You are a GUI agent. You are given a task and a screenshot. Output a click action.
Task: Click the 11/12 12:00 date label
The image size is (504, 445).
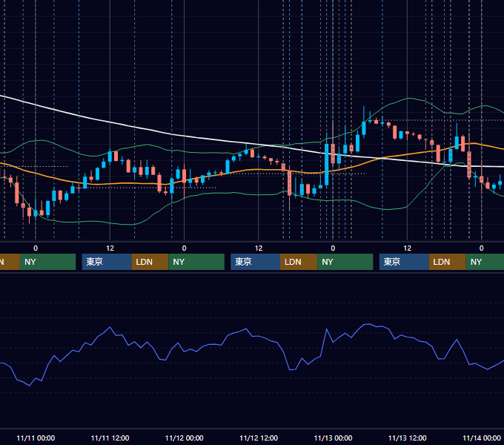click(x=259, y=438)
